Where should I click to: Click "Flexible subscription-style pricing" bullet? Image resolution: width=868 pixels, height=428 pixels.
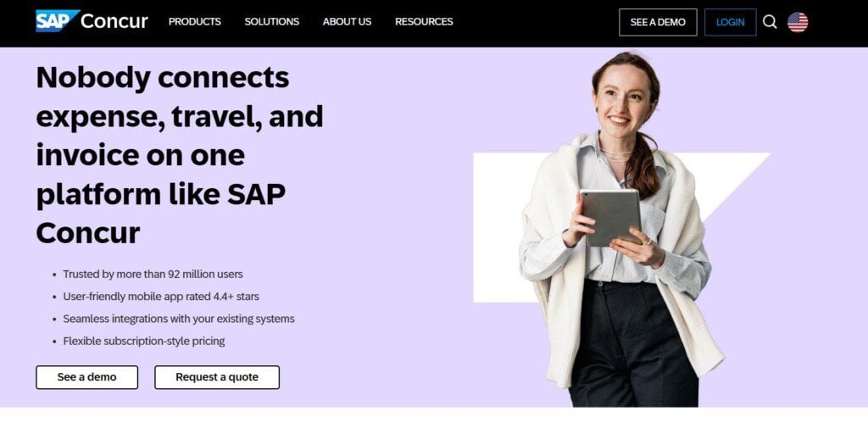pos(143,341)
